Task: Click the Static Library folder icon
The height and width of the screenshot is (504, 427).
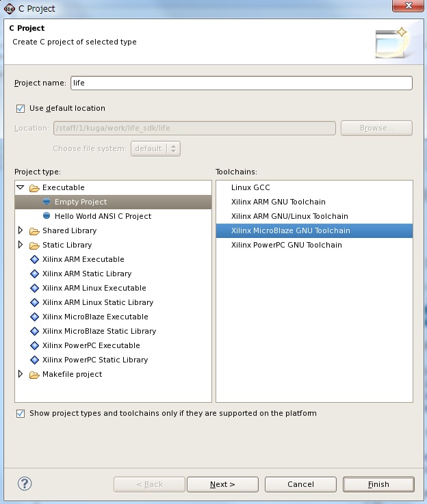Action: [34, 246]
